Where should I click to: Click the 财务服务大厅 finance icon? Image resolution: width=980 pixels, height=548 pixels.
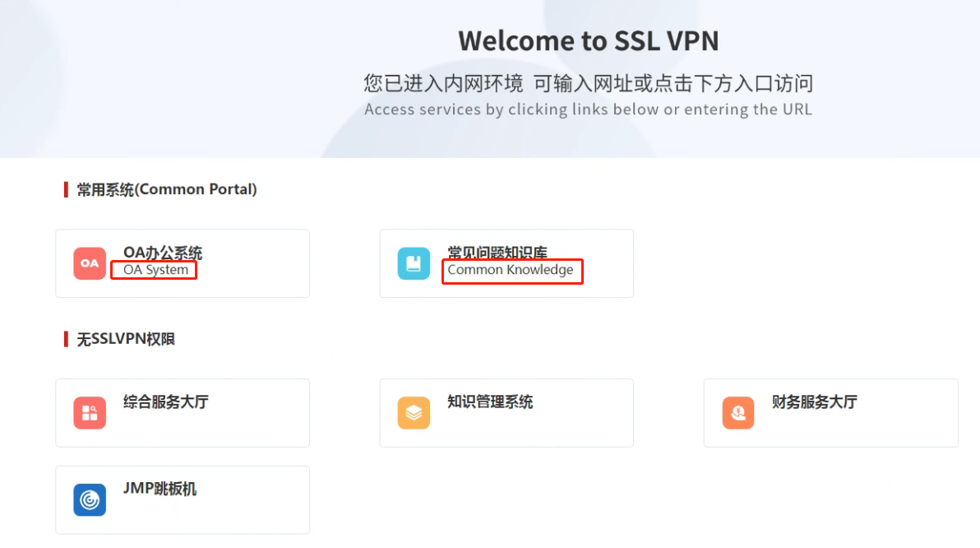(737, 413)
